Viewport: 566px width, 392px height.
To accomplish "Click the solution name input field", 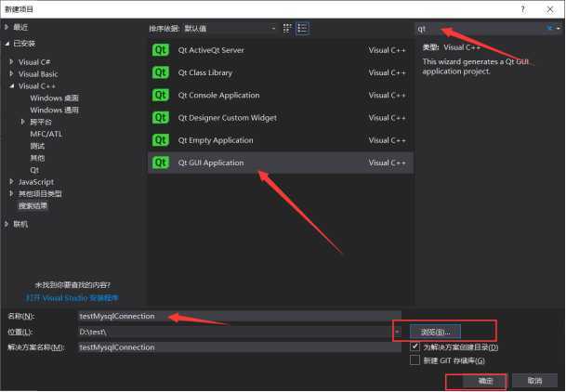I will 240,347.
